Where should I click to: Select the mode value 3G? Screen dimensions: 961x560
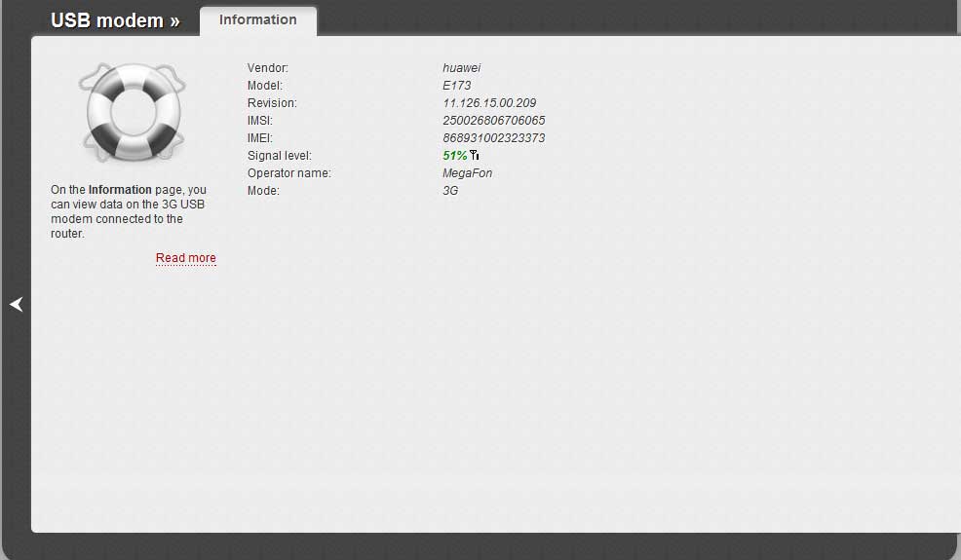[x=450, y=191]
